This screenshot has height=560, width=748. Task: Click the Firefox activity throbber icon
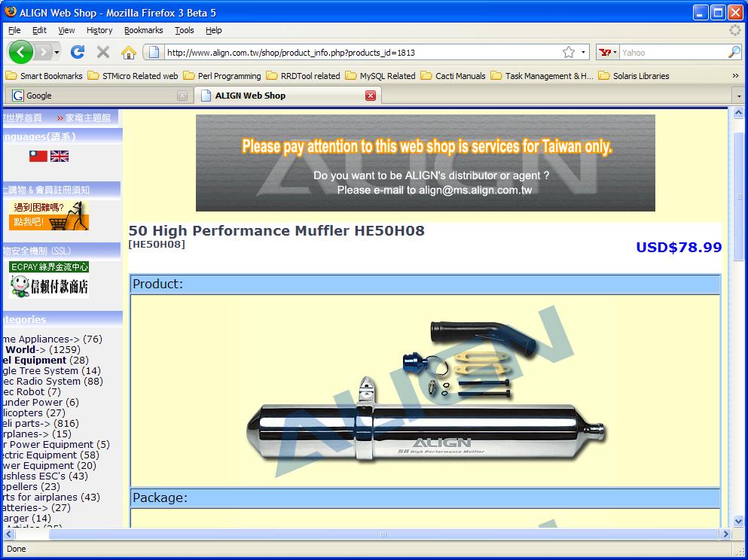tap(735, 30)
